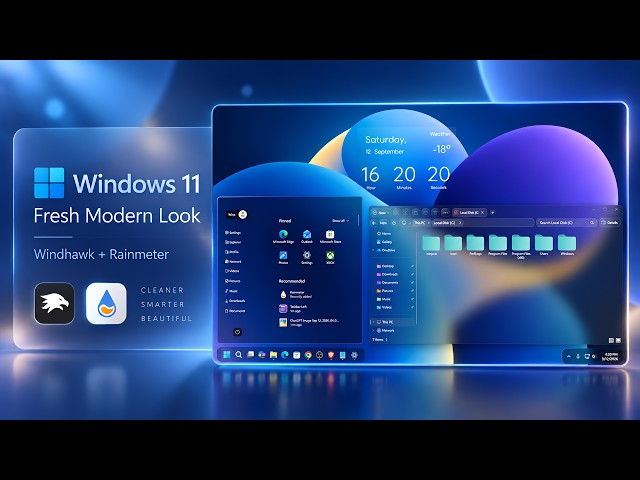Click the Search Local Disk (C:) box
The image size is (640, 480).
[567, 223]
